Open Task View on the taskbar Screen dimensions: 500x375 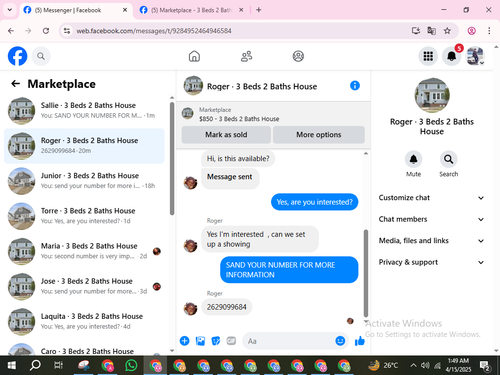coord(58,365)
